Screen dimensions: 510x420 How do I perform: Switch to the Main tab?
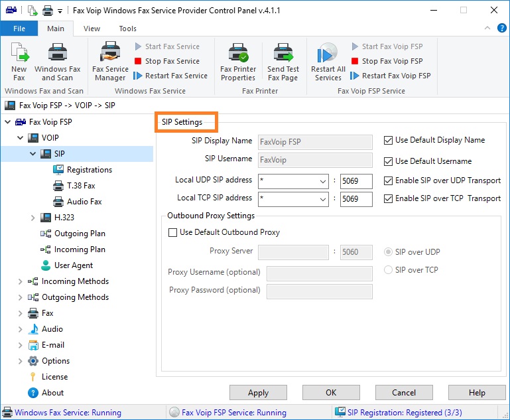56,29
